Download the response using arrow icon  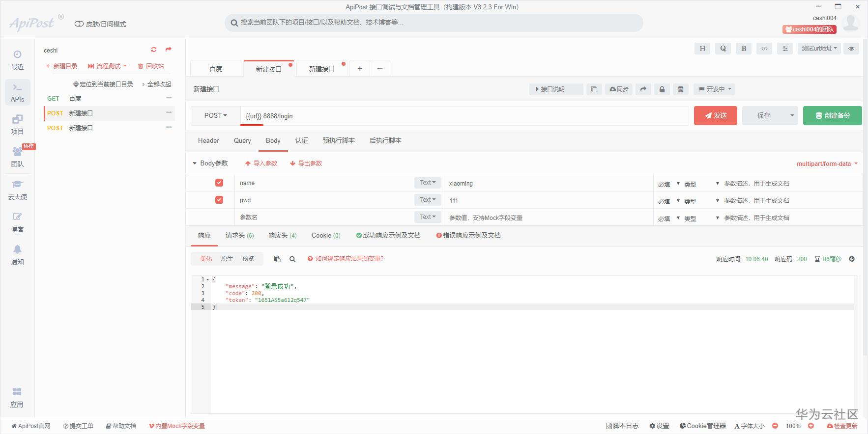[x=852, y=259]
